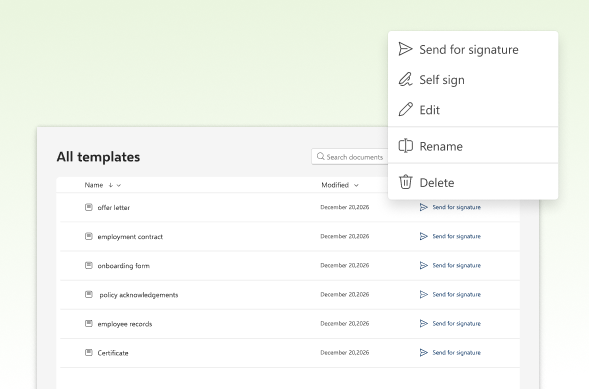The image size is (589, 389).
Task: Click the offer letter modified date
Action: [x=344, y=207]
